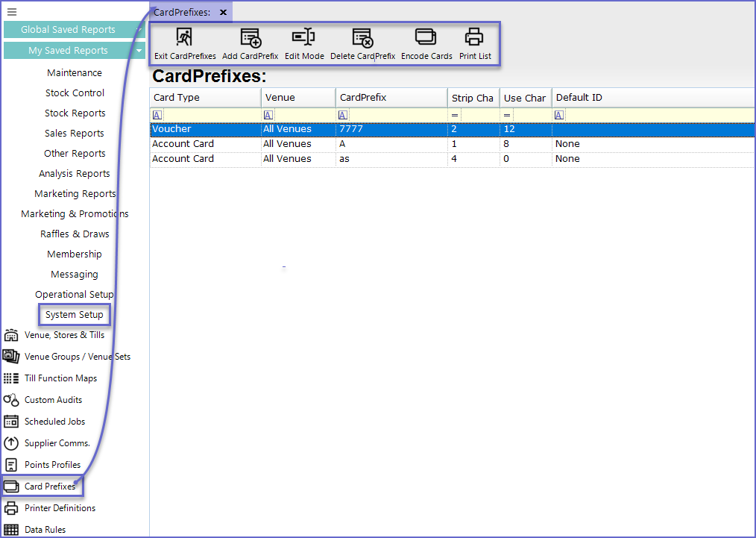This screenshot has height=538, width=756.
Task: Toggle Edit Mode in the toolbar
Action: pos(303,37)
